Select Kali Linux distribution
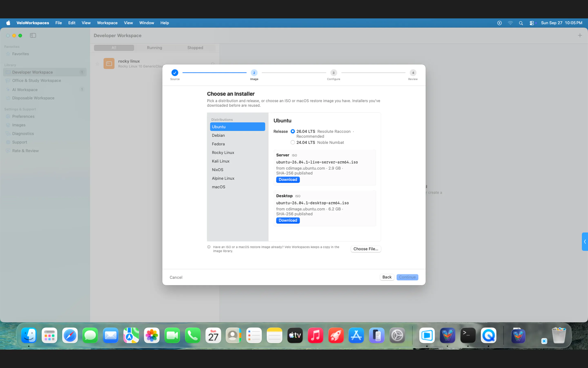 tap(237, 161)
